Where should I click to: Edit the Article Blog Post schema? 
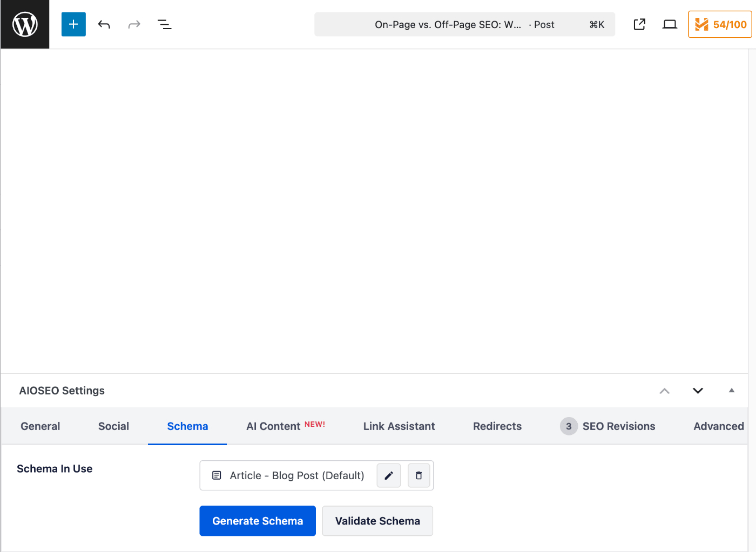click(x=389, y=475)
